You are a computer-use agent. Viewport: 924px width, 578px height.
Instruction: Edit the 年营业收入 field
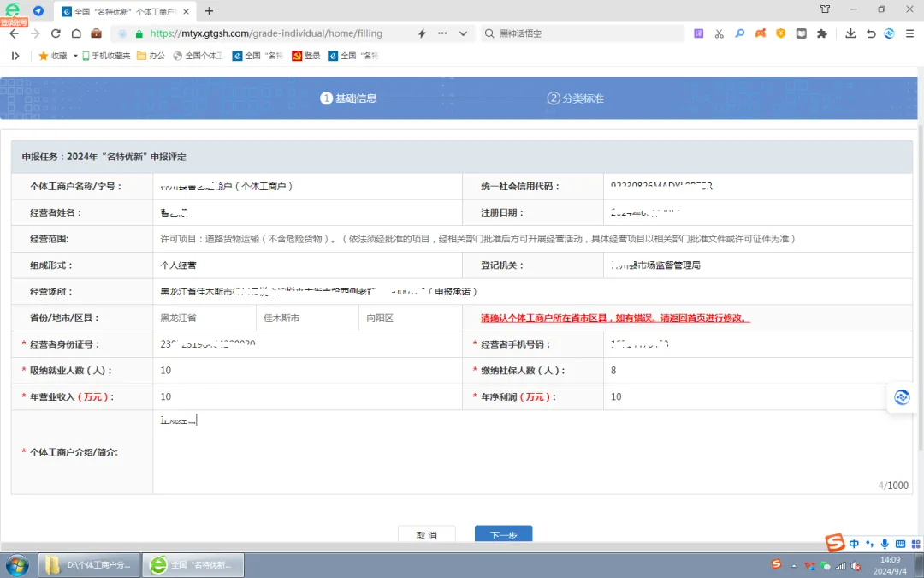click(308, 397)
